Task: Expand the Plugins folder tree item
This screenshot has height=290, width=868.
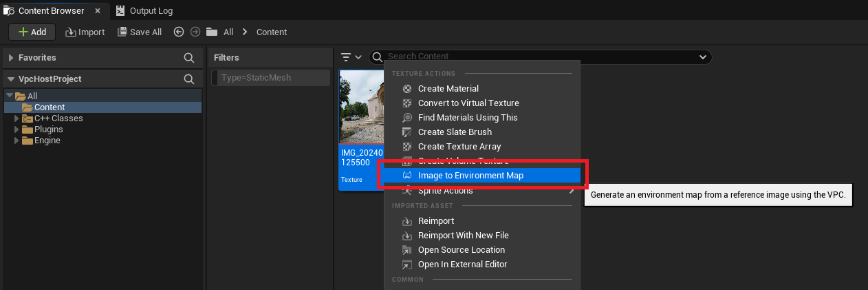Action: [17, 130]
